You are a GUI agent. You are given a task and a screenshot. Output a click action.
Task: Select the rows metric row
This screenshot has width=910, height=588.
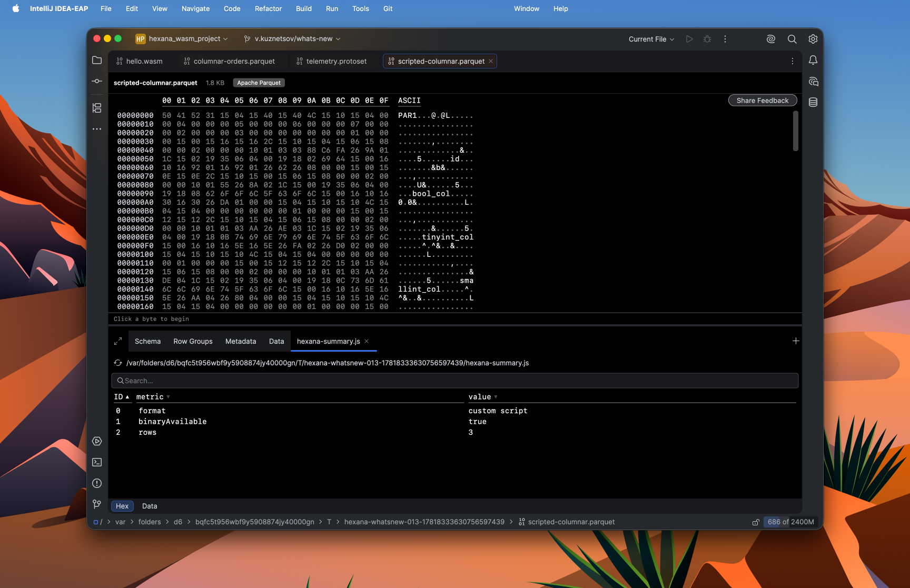pos(455,432)
